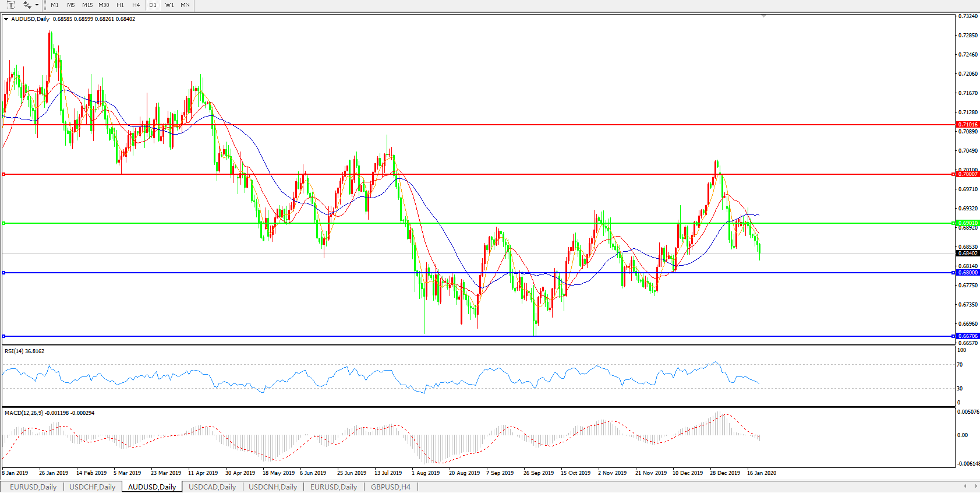Select the MN monthly timeframe
The height and width of the screenshot is (493, 980).
point(185,5)
